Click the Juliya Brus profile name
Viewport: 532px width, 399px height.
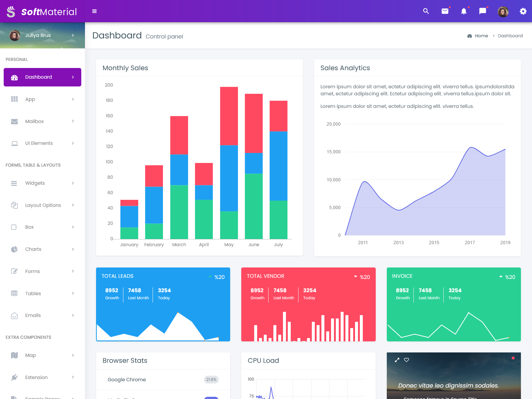(38, 35)
